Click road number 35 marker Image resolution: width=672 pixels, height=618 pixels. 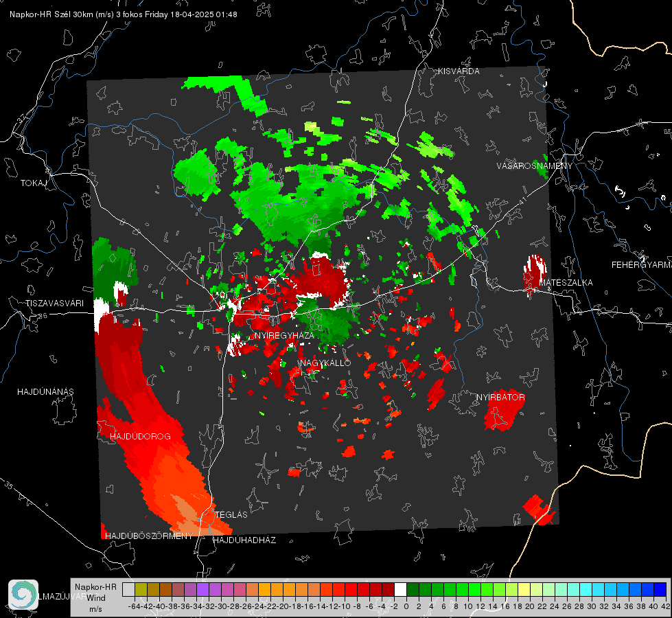tap(9, 486)
